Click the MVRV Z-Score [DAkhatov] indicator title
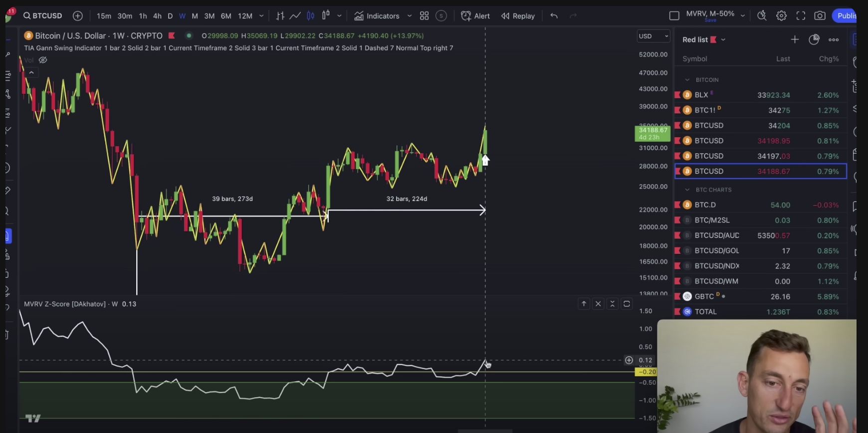This screenshot has height=433, width=868. [65, 304]
